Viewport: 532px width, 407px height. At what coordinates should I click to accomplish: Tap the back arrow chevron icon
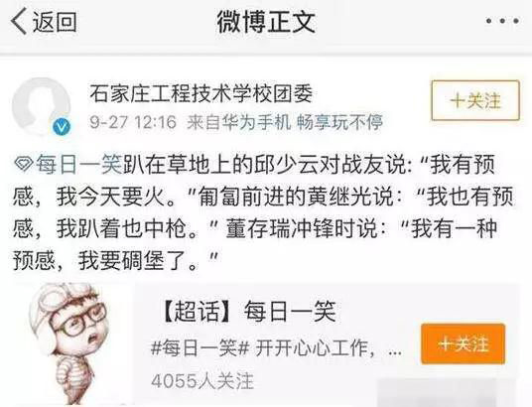pos(18,21)
